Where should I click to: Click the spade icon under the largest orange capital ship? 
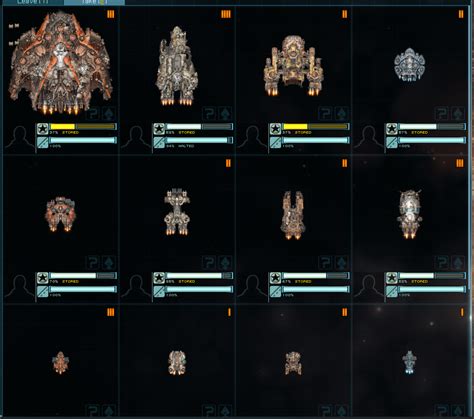point(109,114)
